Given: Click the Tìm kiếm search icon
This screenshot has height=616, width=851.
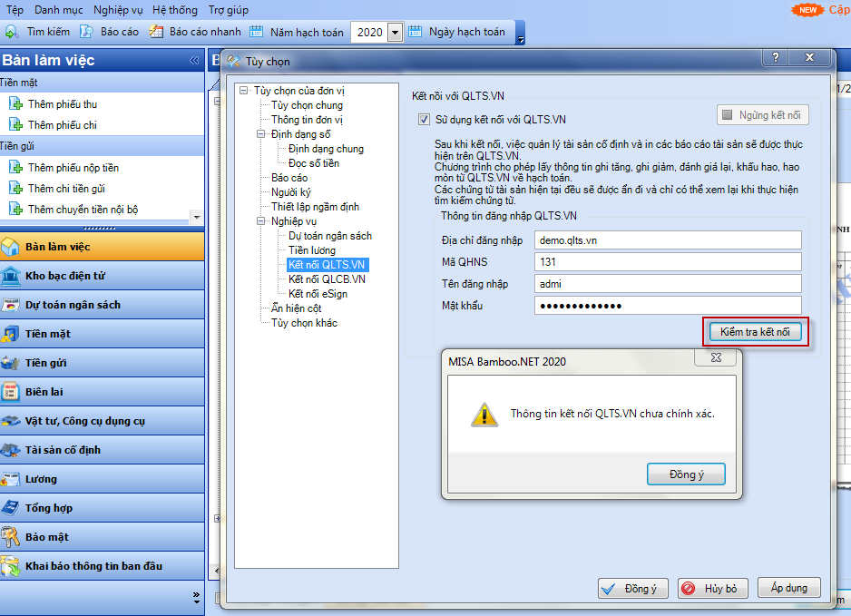Looking at the screenshot, I should [x=12, y=32].
